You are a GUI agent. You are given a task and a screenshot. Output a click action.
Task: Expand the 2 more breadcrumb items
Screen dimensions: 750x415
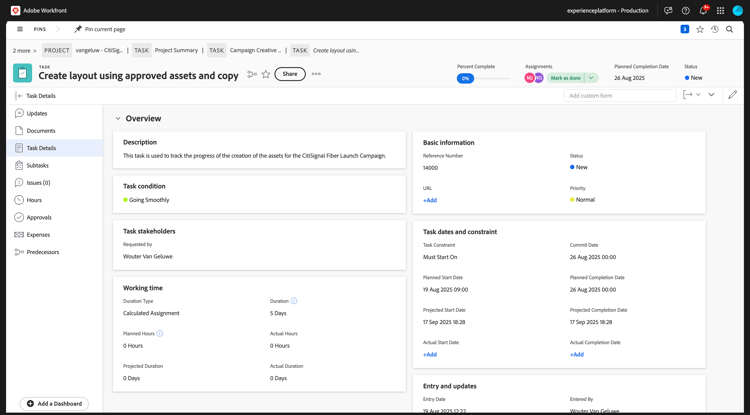24,50
